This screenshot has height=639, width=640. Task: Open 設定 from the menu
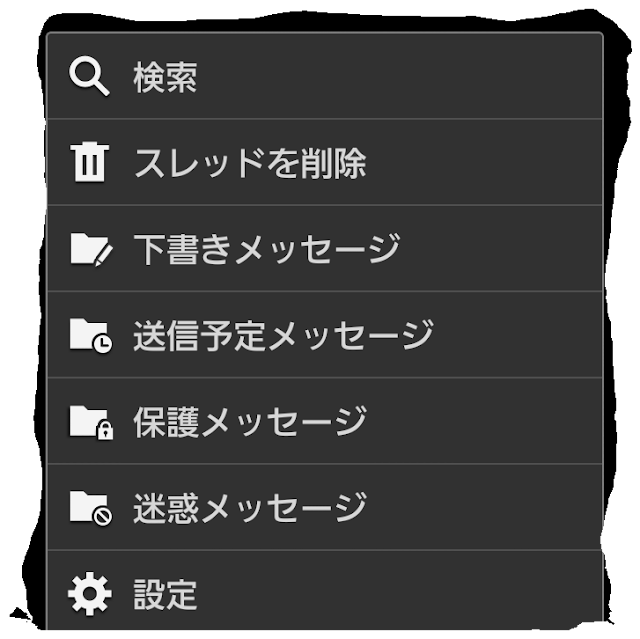coord(325,591)
